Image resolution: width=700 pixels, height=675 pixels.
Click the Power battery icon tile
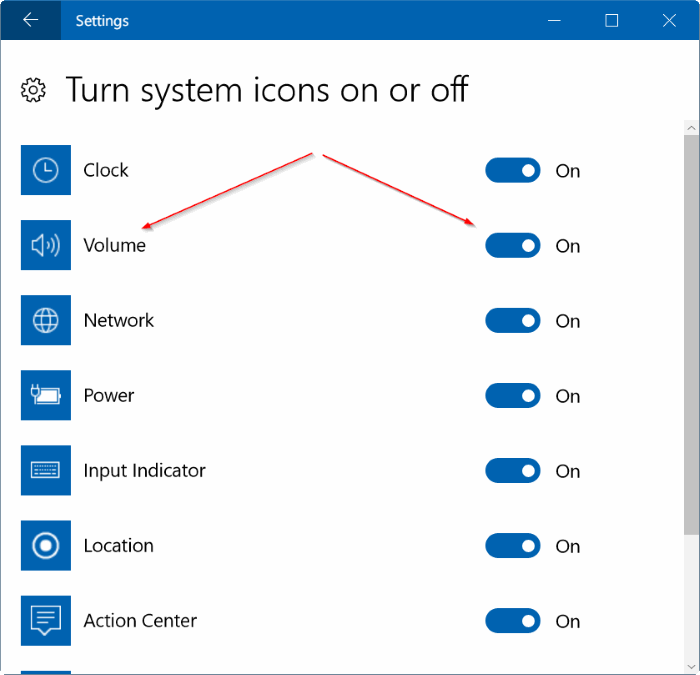point(46,395)
